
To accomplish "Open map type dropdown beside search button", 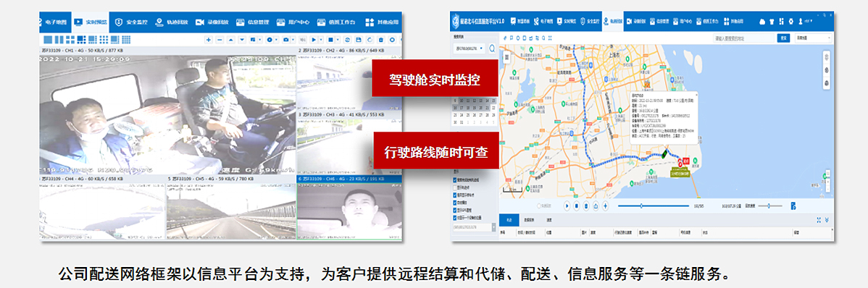I will point(813,38).
